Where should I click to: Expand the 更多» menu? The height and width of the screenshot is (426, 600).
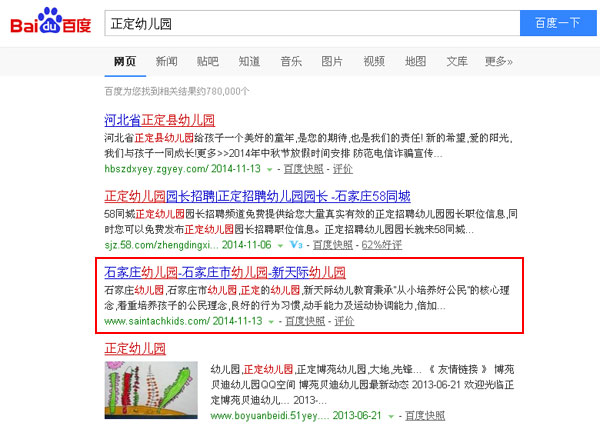(x=499, y=61)
